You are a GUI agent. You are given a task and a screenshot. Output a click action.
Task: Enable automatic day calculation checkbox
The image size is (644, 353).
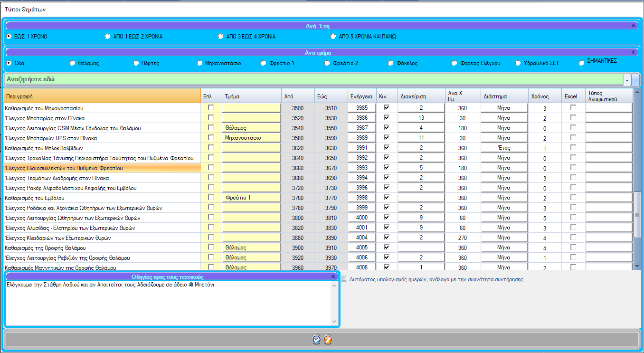coord(344,279)
